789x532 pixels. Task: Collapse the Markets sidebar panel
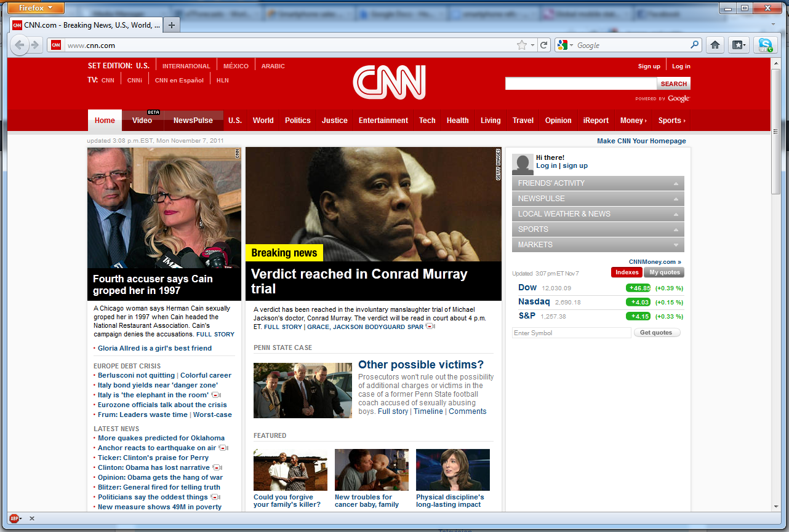click(598, 245)
